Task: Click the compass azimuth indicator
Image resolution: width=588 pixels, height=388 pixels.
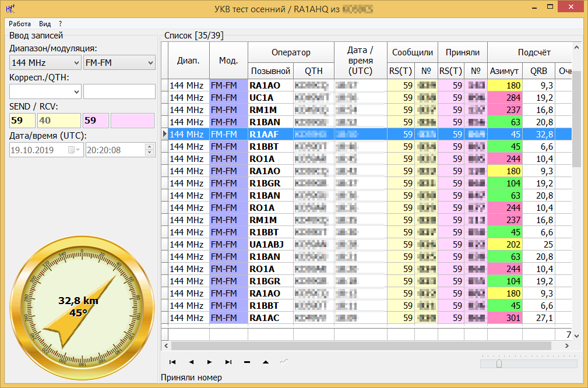Action: (82, 307)
